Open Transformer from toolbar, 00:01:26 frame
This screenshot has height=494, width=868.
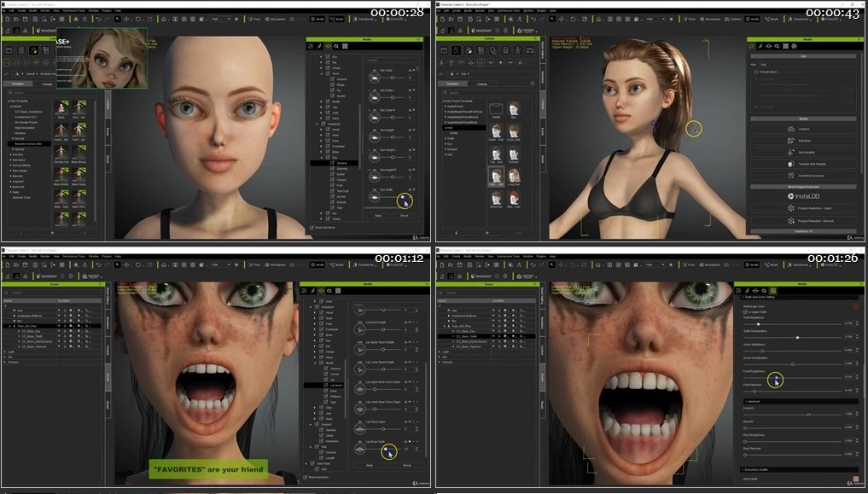pyautogui.click(x=800, y=264)
